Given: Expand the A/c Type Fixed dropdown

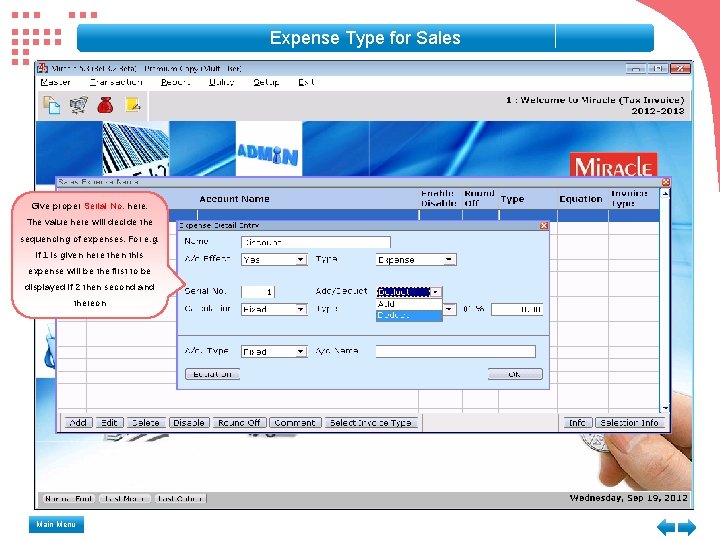Looking at the screenshot, I should (300, 352).
